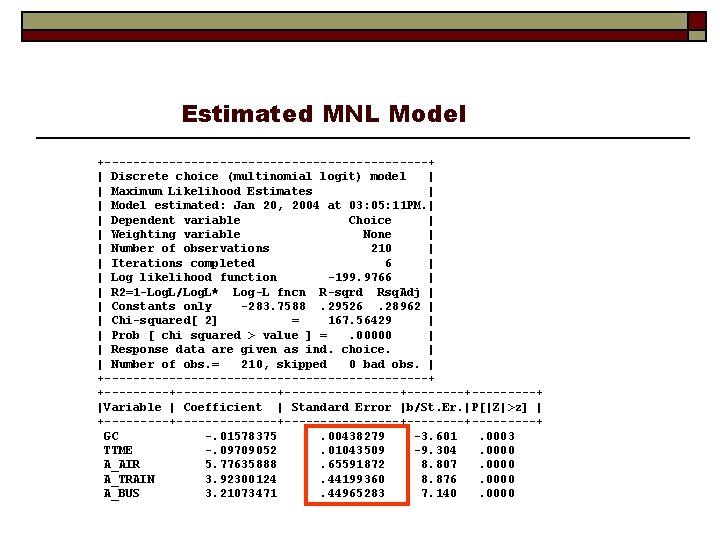The width and height of the screenshot is (720, 540).
Task: Click the dependent variable value "Choice"
Action: [370, 220]
